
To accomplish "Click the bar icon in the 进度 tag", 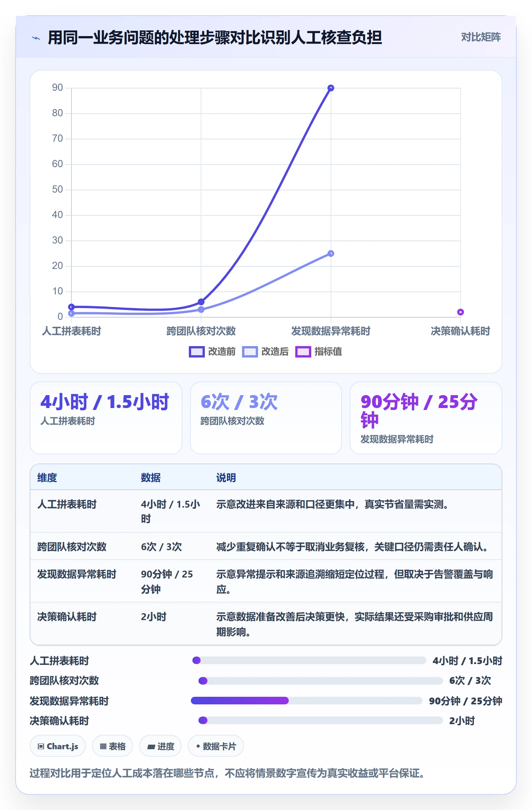I will point(151,747).
